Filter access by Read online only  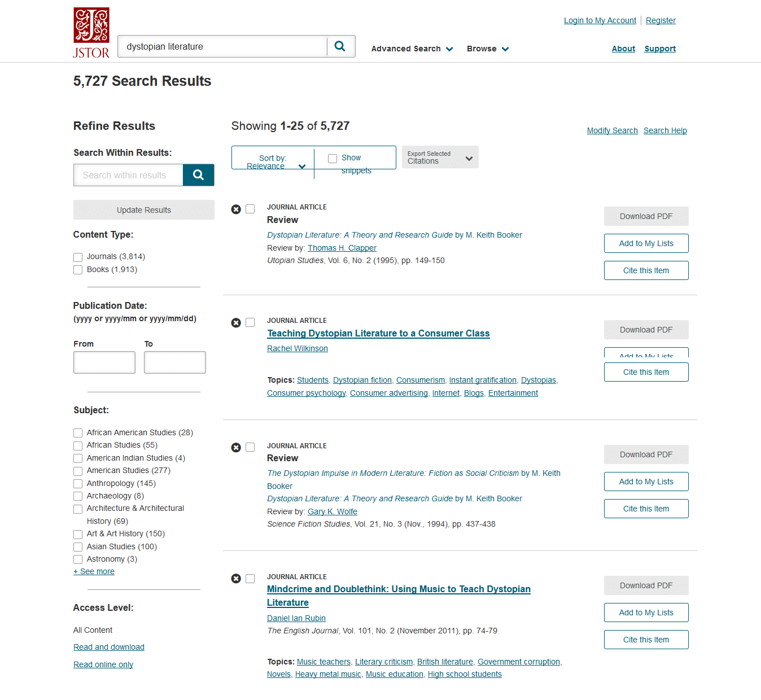click(x=103, y=664)
